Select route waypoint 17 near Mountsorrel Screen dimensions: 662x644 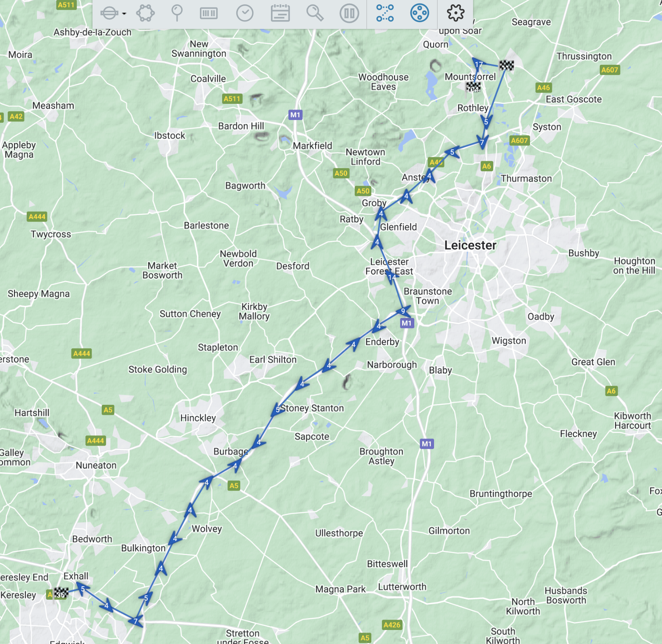tap(478, 64)
